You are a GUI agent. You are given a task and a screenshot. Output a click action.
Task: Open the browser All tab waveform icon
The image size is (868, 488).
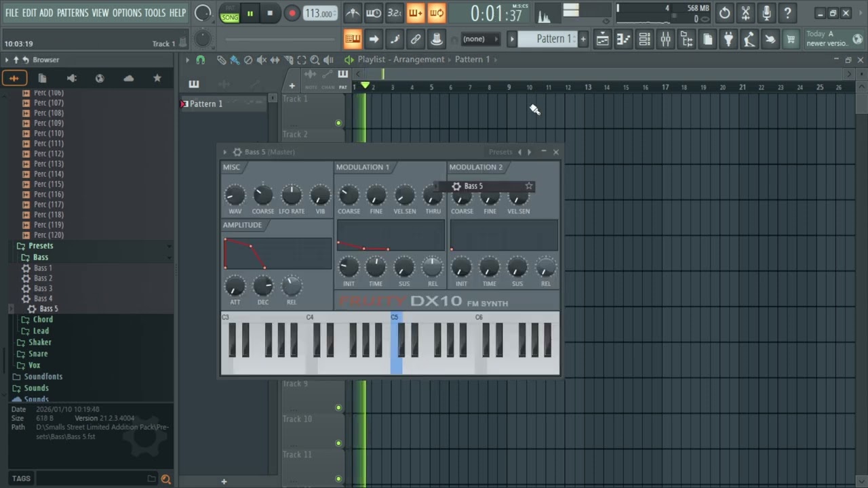14,78
